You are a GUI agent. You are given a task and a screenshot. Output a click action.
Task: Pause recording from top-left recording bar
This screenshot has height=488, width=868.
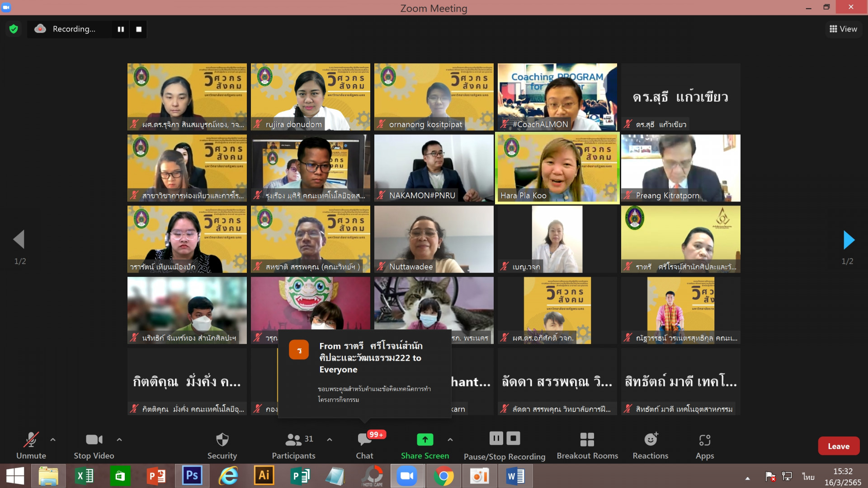pyautogui.click(x=121, y=29)
